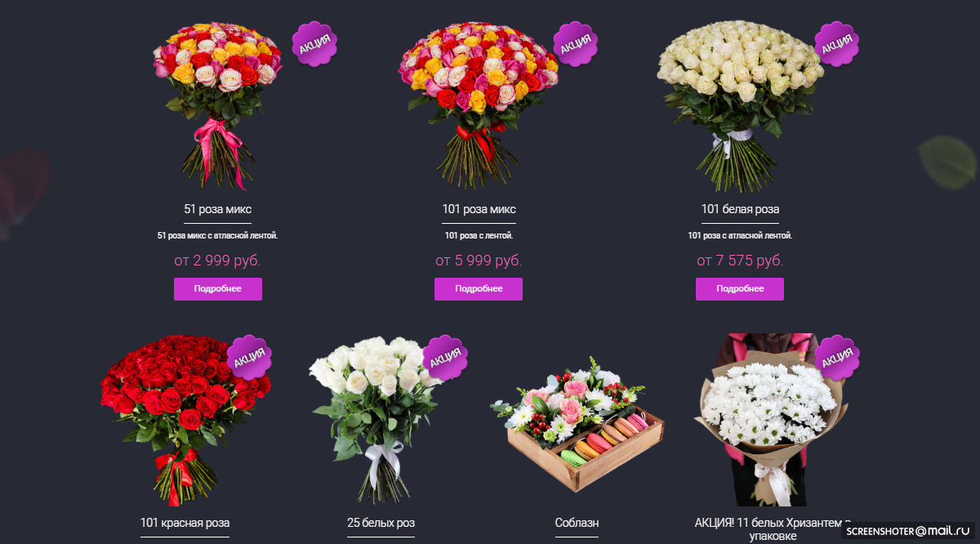Open the 101 красная роза bouquet image
Screen dimensions: 980x544
pyautogui.click(x=185, y=418)
